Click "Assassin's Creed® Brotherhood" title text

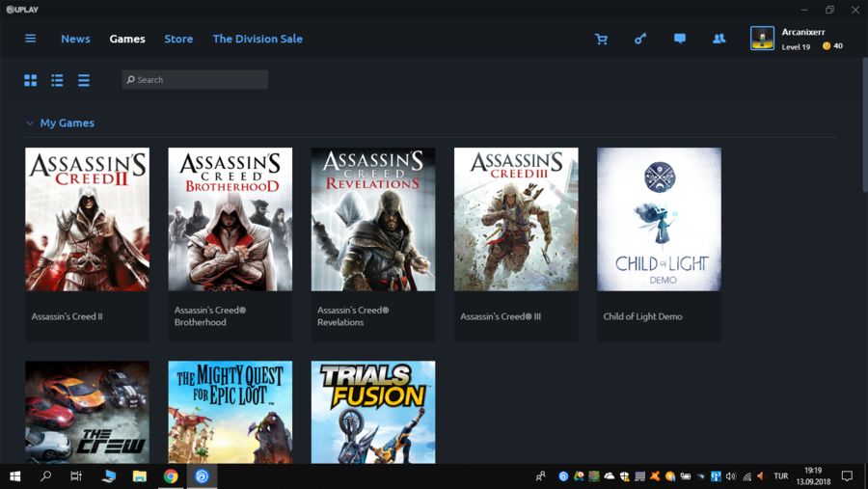(210, 316)
